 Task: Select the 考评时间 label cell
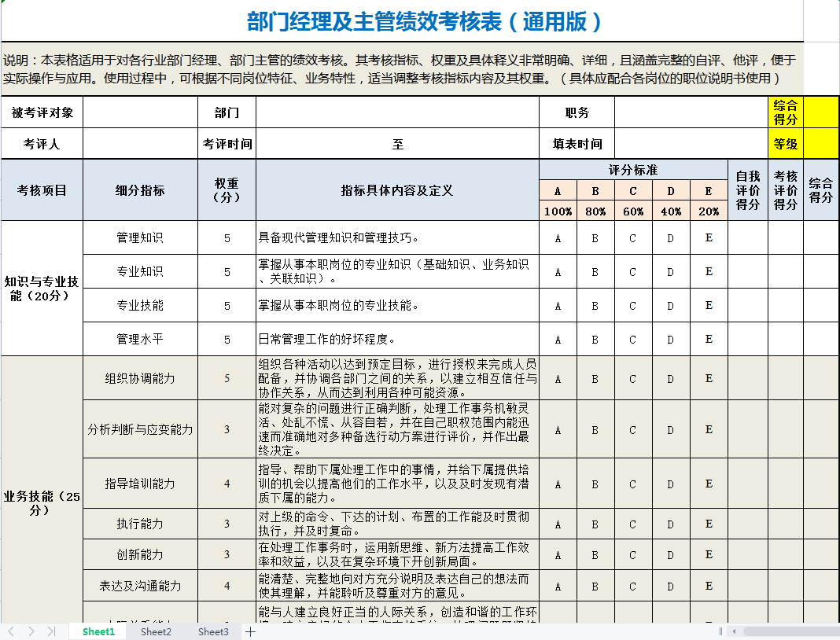227,144
